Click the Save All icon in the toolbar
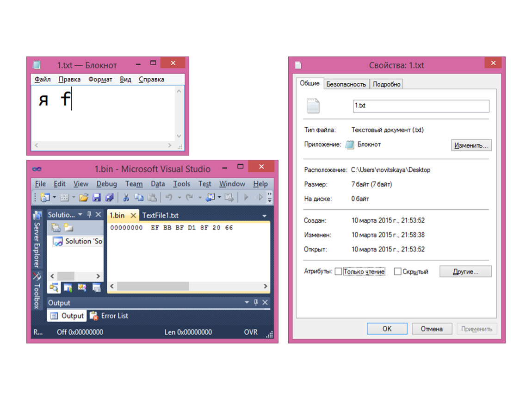The image size is (532, 400). 109,198
